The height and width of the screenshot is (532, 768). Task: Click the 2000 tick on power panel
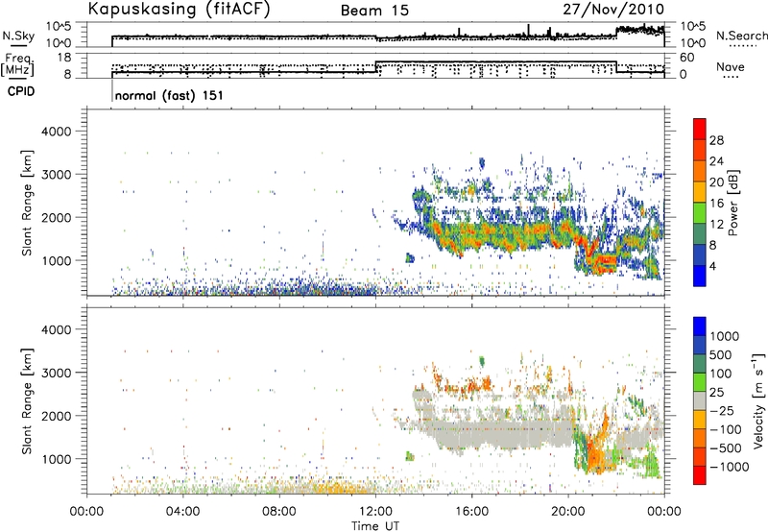coord(56,217)
